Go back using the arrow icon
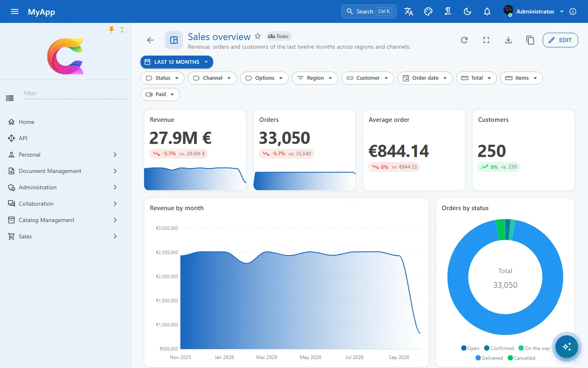Viewport: 588px width, 368px height. tap(150, 40)
